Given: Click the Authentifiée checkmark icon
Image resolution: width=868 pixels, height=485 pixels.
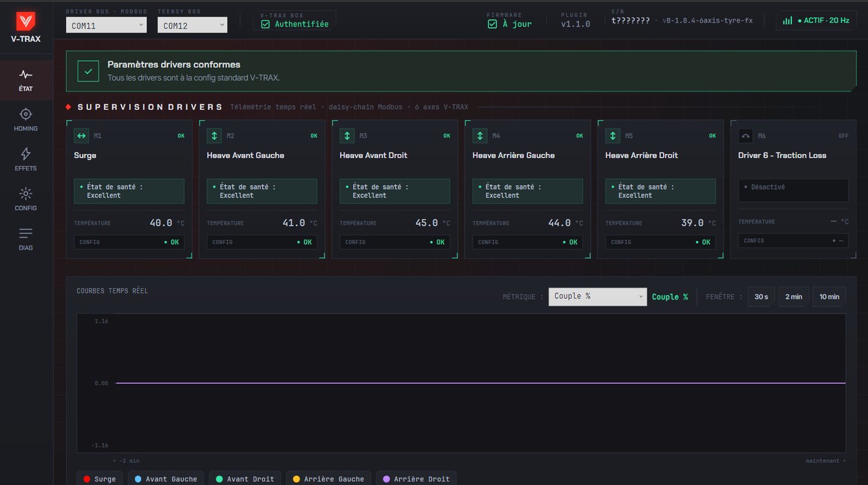Looking at the screenshot, I should 265,24.
